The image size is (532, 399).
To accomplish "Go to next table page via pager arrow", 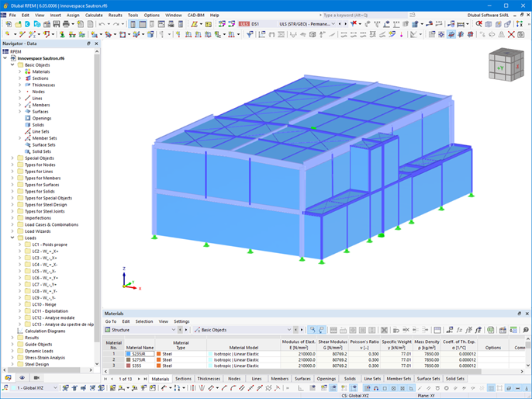I will pyautogui.click(x=138, y=379).
